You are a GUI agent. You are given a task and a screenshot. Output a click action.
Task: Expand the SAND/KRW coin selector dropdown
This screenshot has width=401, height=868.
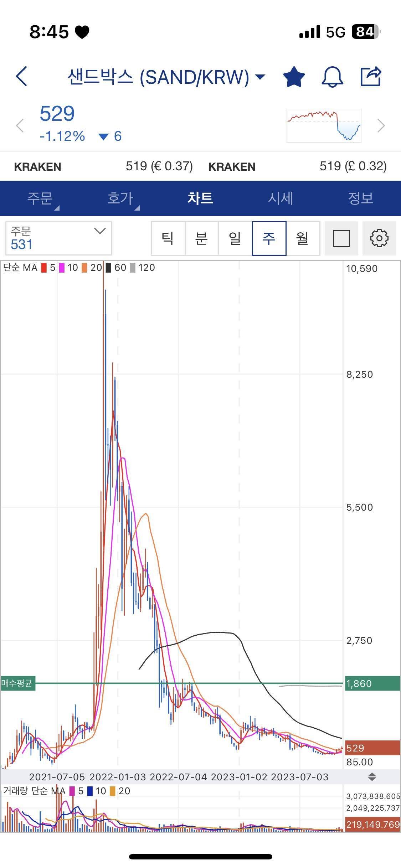tap(261, 77)
